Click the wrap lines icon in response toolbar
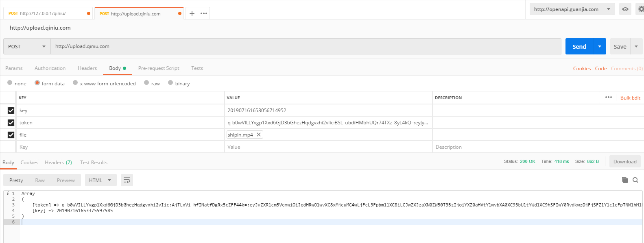Screen dimensions: 644x243 point(127,180)
